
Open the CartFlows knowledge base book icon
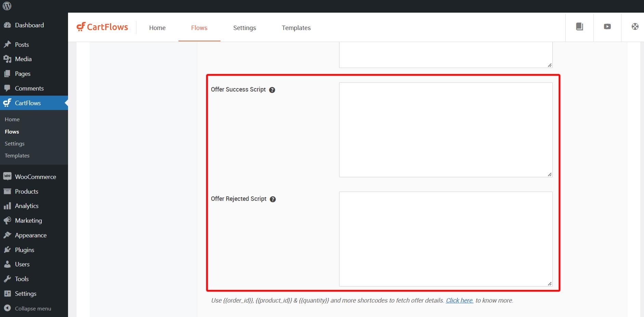pos(579,27)
